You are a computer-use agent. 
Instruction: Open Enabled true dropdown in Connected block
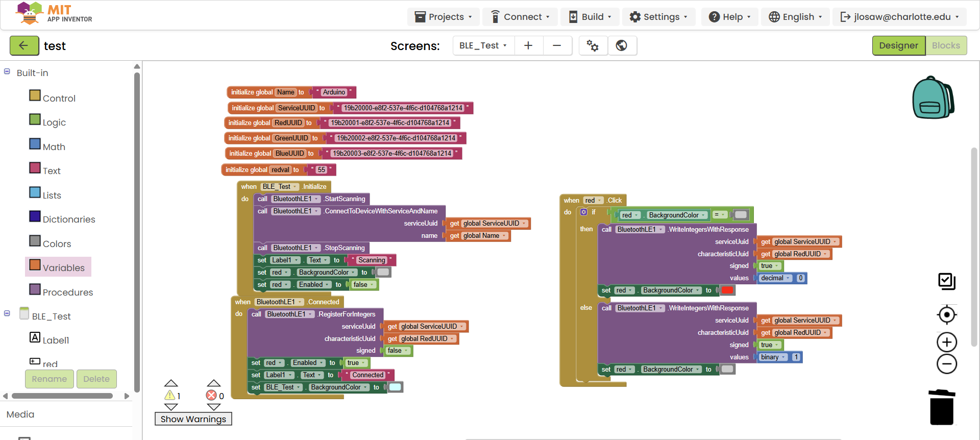coord(357,363)
